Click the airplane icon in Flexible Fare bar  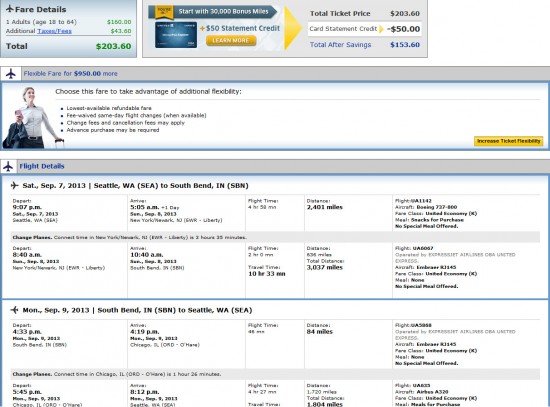click(11, 74)
